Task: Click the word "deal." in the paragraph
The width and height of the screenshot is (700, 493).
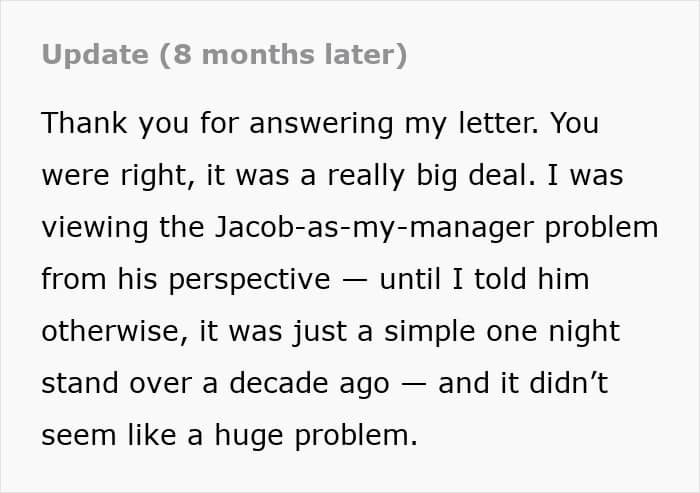Action: click(x=501, y=175)
